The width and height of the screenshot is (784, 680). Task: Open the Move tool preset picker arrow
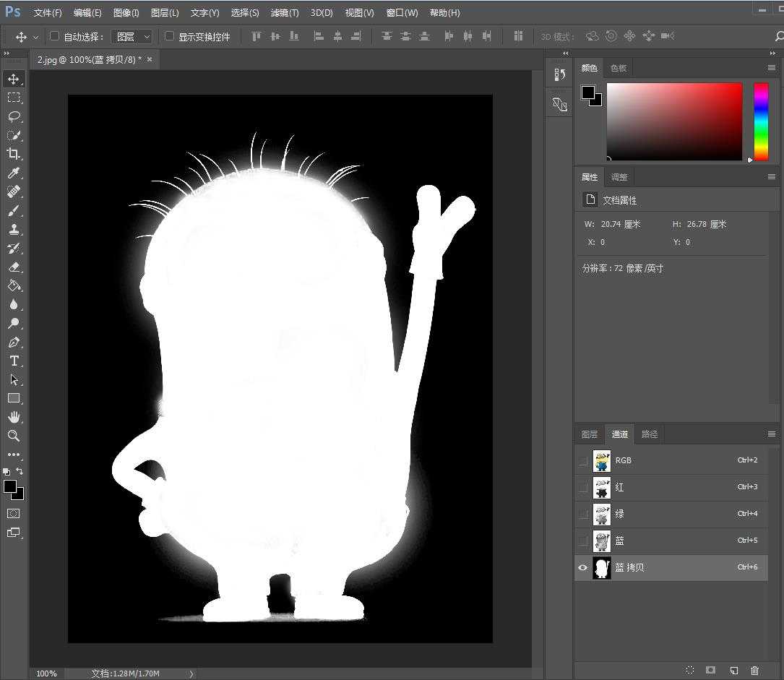(35, 37)
